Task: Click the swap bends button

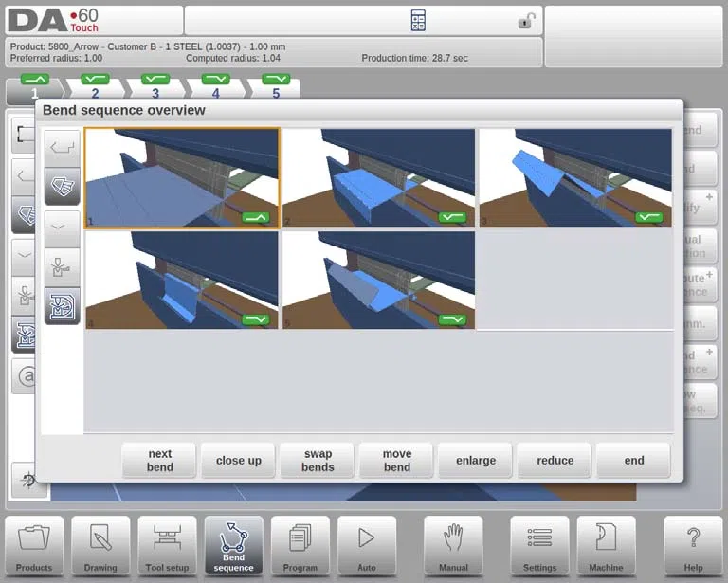Action: click(x=318, y=461)
